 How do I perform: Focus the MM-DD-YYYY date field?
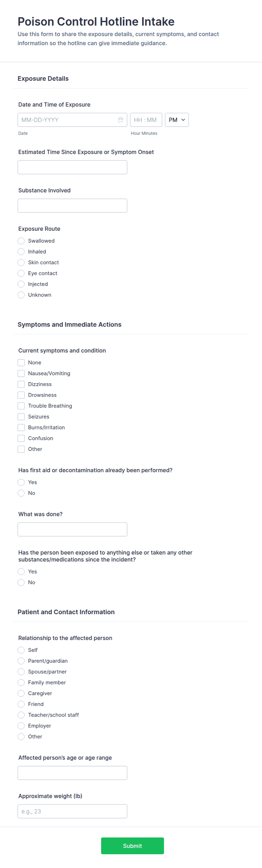[72, 120]
